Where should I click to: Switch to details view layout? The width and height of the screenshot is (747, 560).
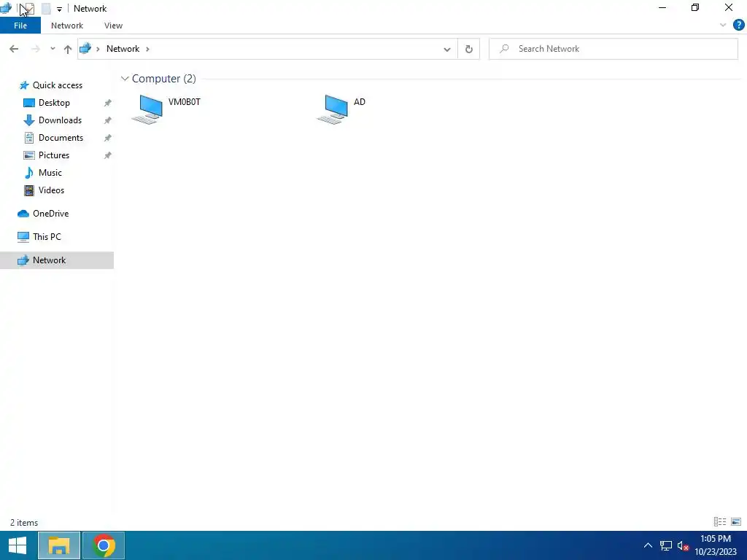720,522
